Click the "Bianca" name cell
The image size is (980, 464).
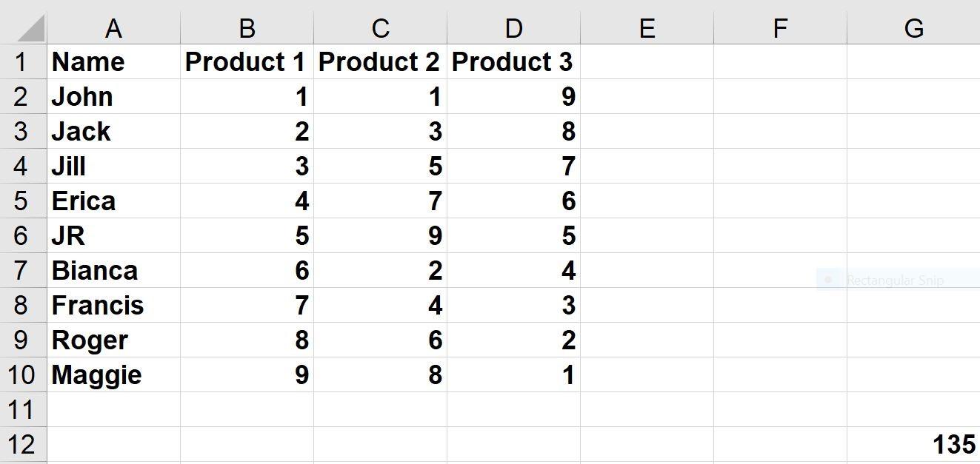(x=113, y=271)
